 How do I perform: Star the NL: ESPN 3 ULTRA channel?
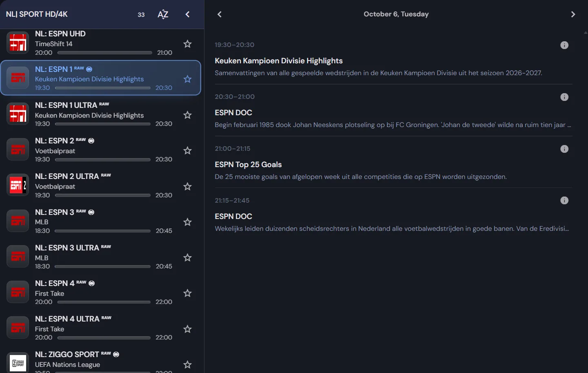(x=187, y=257)
